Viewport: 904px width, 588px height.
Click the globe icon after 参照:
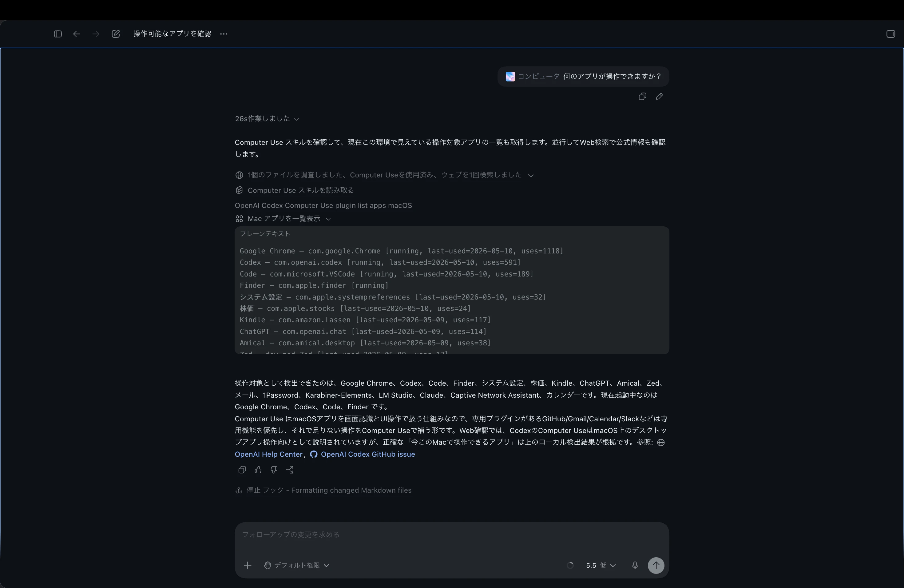[x=661, y=443]
